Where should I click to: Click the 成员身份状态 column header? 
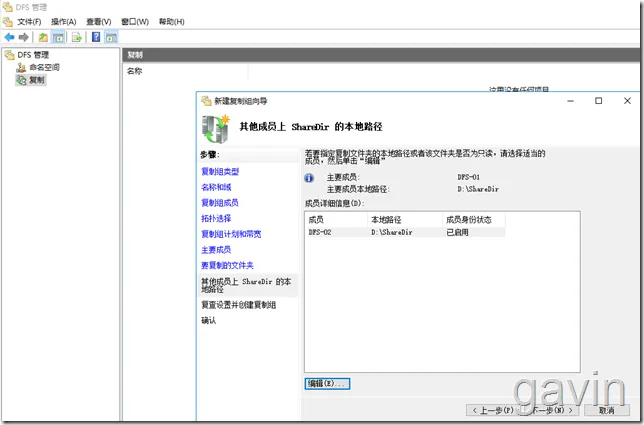(469, 220)
